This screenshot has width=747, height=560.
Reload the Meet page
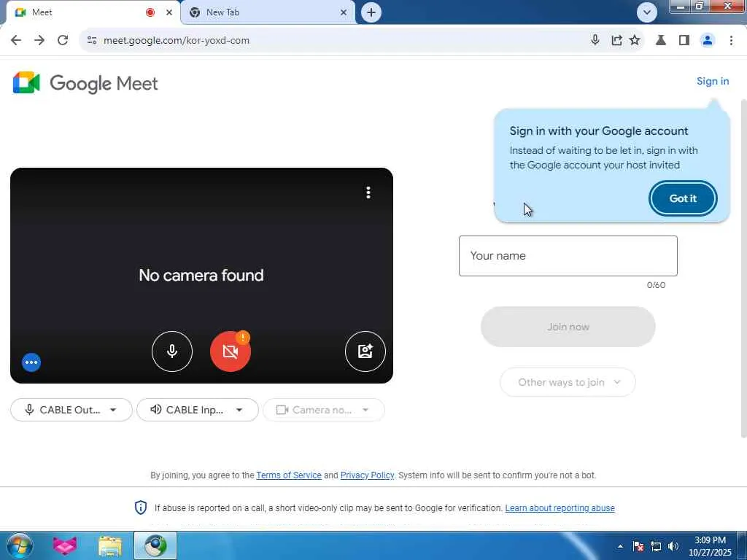tap(63, 41)
